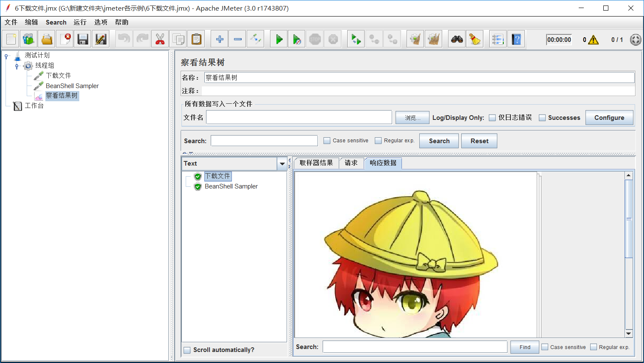Select BeanShell Sampler result entry
644x363 pixels.
point(231,186)
